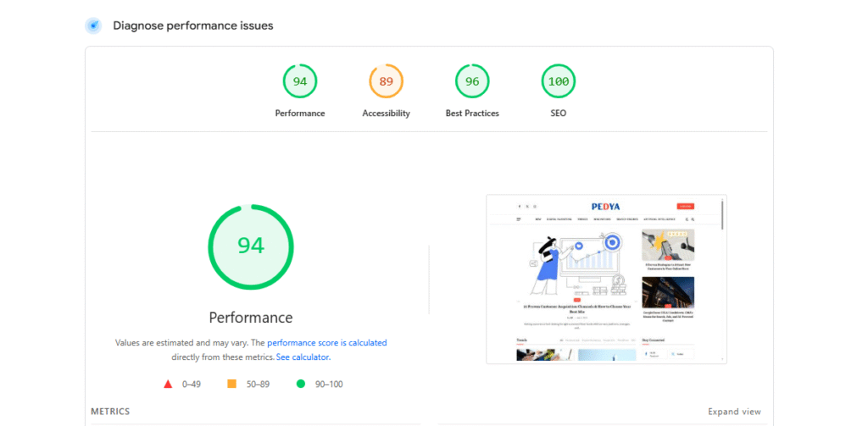Click the search icon in the screenshot preview
This screenshot has height=426, width=868.
pos(693,219)
